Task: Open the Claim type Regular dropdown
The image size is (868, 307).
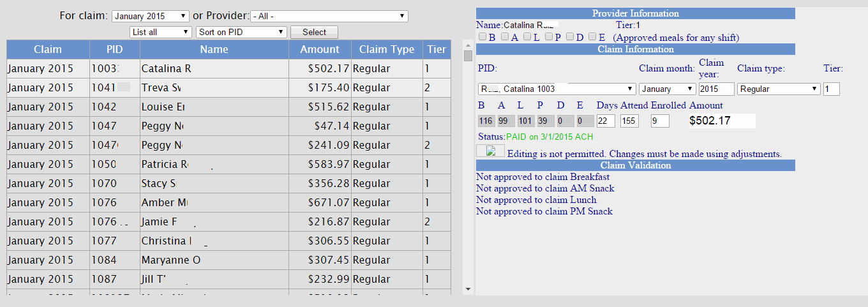Action: (x=779, y=89)
